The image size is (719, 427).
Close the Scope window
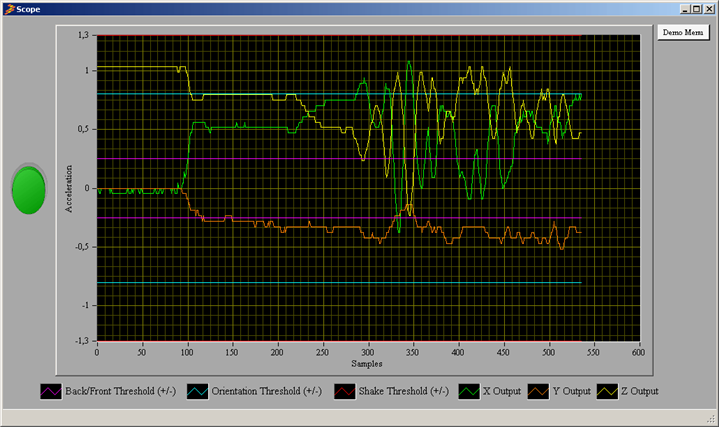709,9
